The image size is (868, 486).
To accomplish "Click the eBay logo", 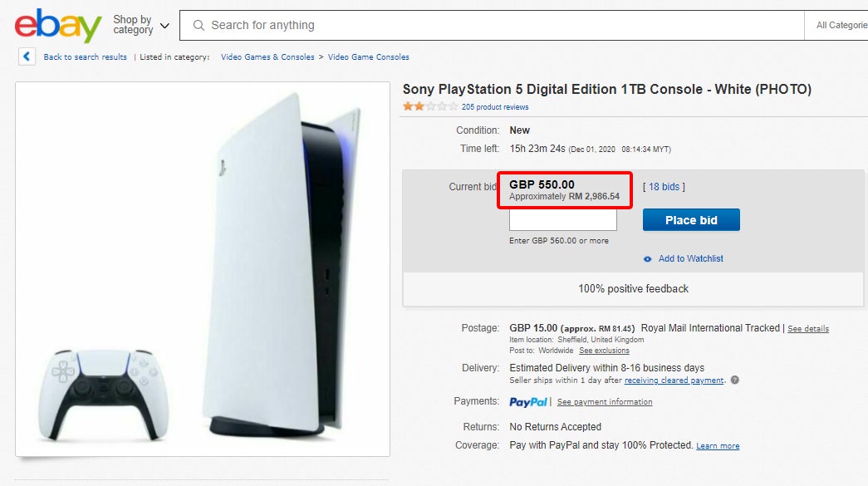I will tap(57, 26).
